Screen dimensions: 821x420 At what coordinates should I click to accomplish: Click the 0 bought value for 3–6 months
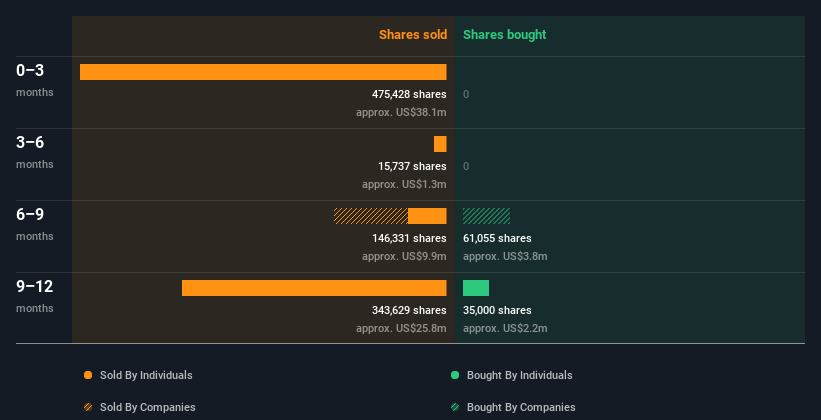tap(466, 166)
